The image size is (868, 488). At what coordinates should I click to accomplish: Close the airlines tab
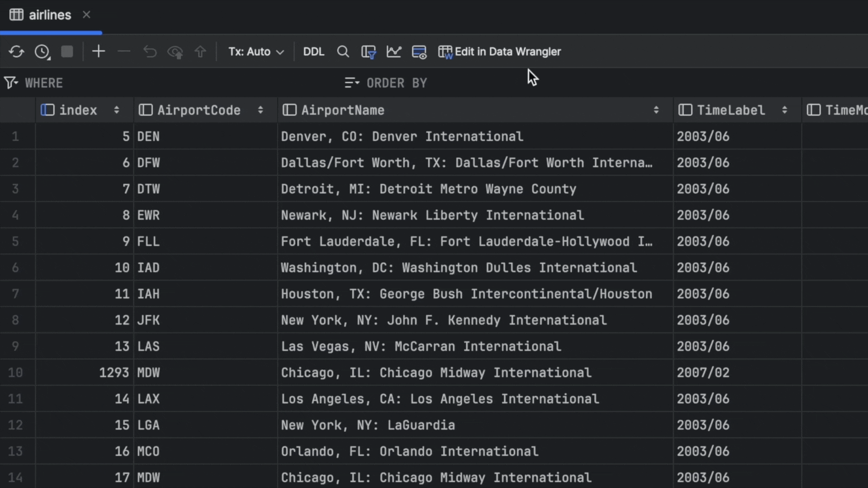click(x=86, y=14)
